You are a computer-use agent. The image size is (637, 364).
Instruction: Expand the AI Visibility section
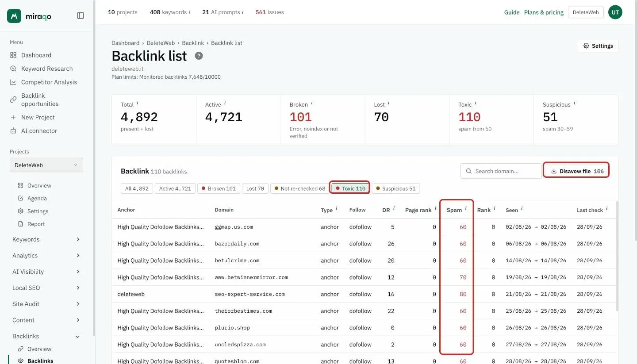[x=78, y=272]
